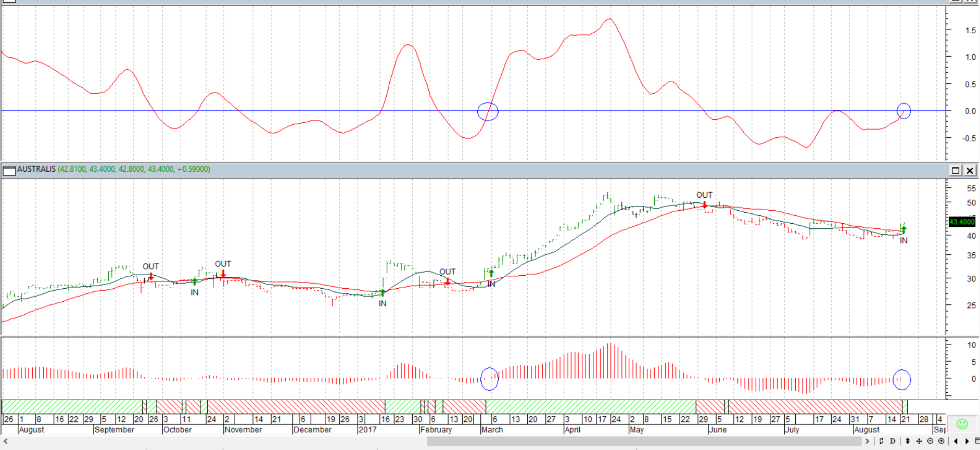The height and width of the screenshot is (450, 980).
Task: Click the long green bullish ribbon segment from March
Action: [591, 406]
